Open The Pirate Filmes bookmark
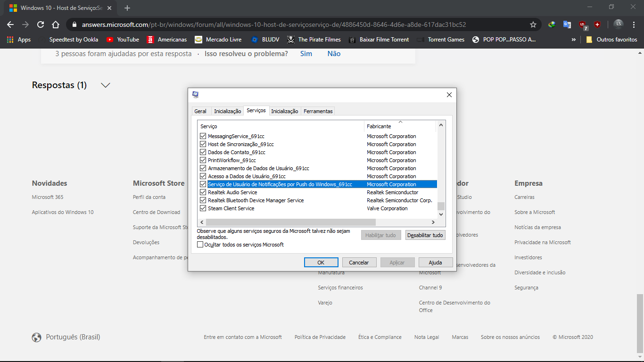The height and width of the screenshot is (362, 644). click(x=314, y=40)
